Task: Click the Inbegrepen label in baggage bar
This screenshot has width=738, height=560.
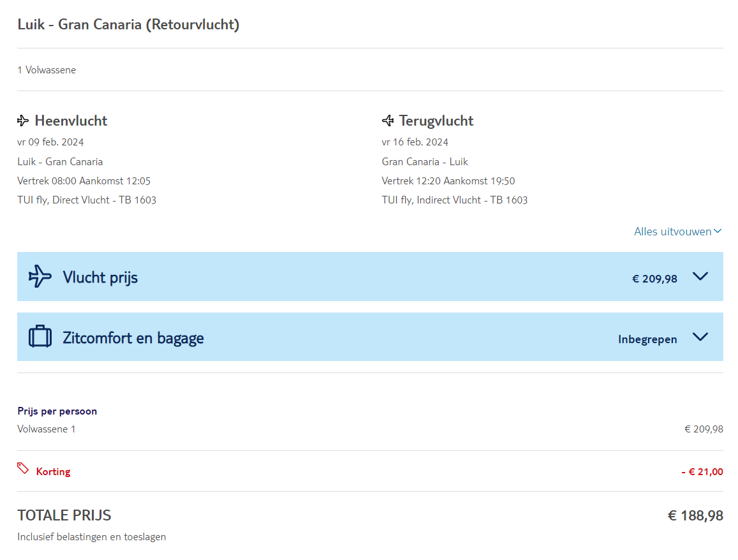Action: click(647, 339)
